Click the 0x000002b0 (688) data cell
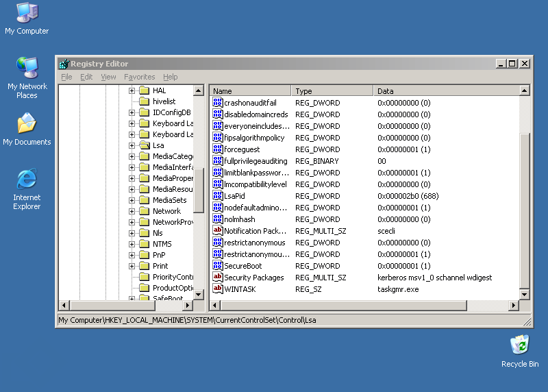This screenshot has height=392, width=548. coord(408,196)
